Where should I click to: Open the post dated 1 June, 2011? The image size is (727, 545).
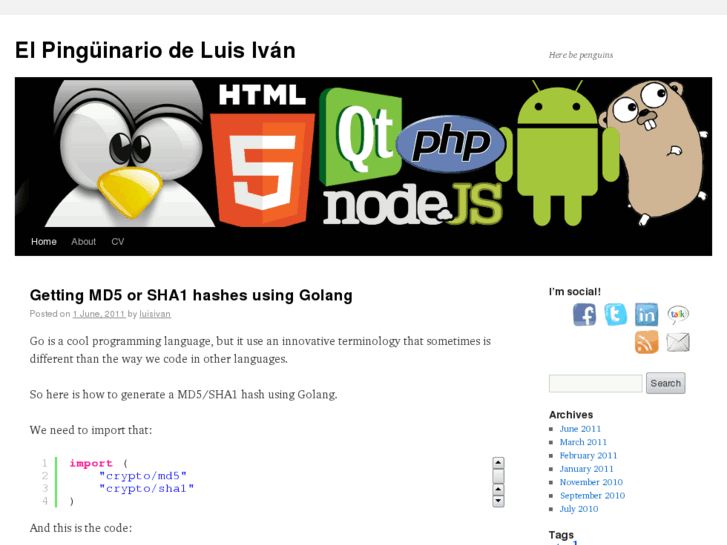pos(99,314)
